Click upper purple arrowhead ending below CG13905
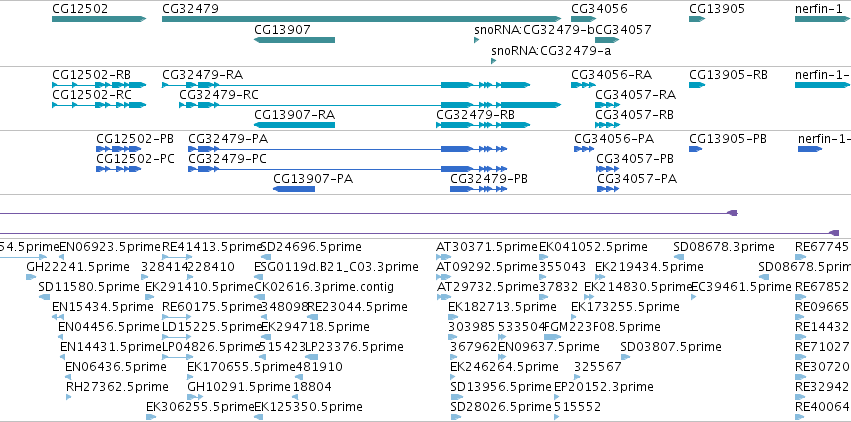 pyautogui.click(x=732, y=213)
